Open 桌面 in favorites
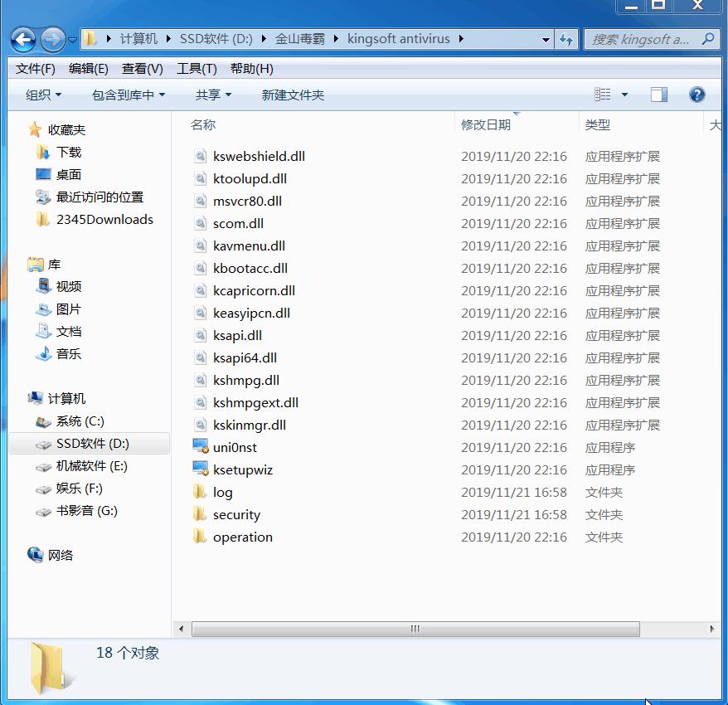 point(69,174)
